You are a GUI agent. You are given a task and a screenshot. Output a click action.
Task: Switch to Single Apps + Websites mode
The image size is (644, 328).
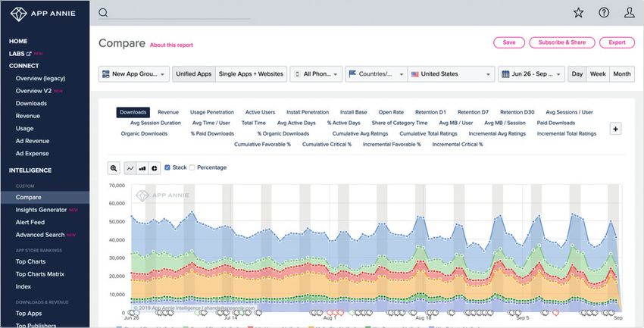click(251, 74)
